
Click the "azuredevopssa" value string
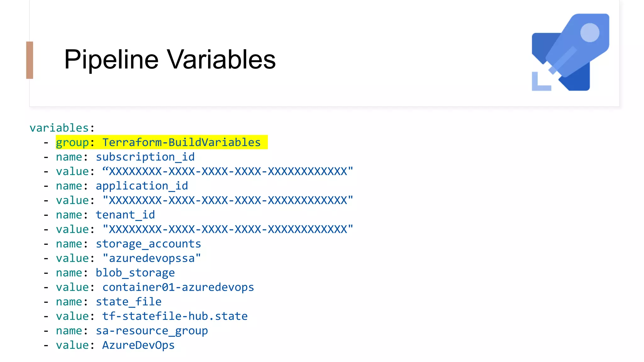(x=152, y=258)
